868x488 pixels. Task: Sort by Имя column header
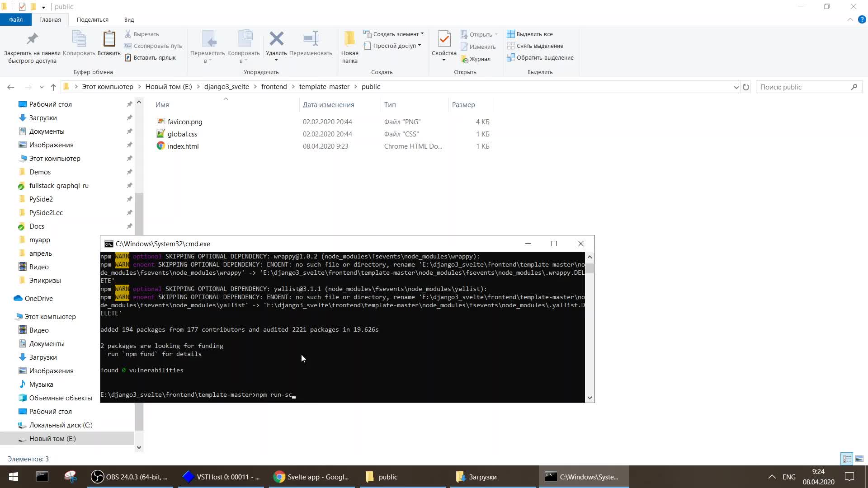point(162,105)
